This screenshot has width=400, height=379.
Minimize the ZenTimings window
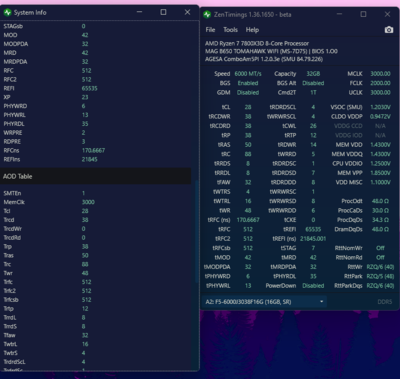tap(339, 14)
